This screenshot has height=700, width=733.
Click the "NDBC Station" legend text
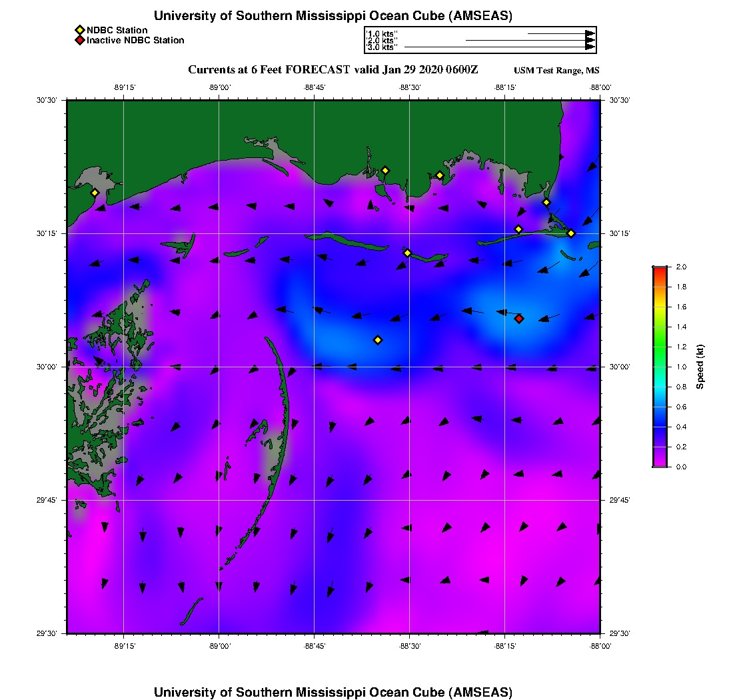(117, 30)
